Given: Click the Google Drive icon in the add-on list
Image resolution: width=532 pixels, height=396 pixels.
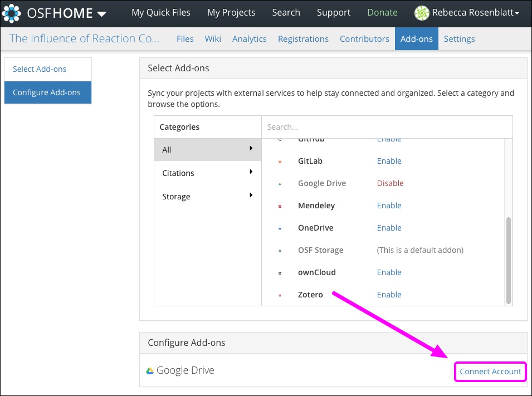Looking at the screenshot, I should pos(280,184).
